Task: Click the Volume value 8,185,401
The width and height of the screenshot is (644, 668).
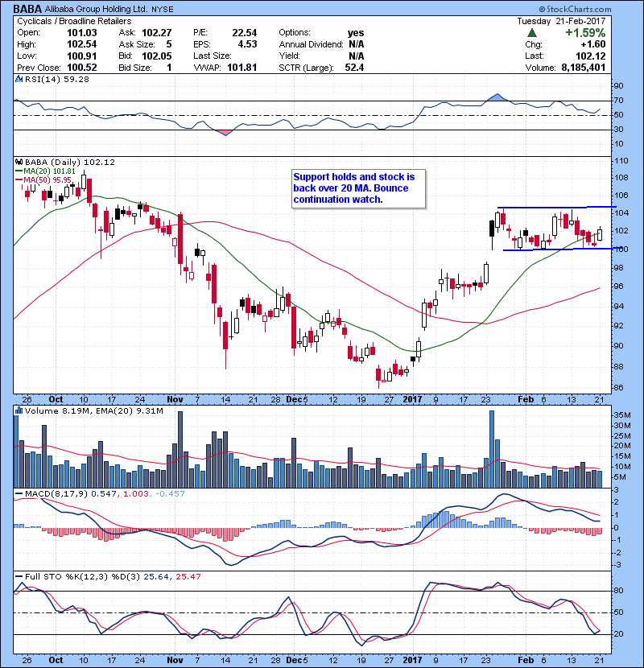Action: pyautogui.click(x=584, y=68)
